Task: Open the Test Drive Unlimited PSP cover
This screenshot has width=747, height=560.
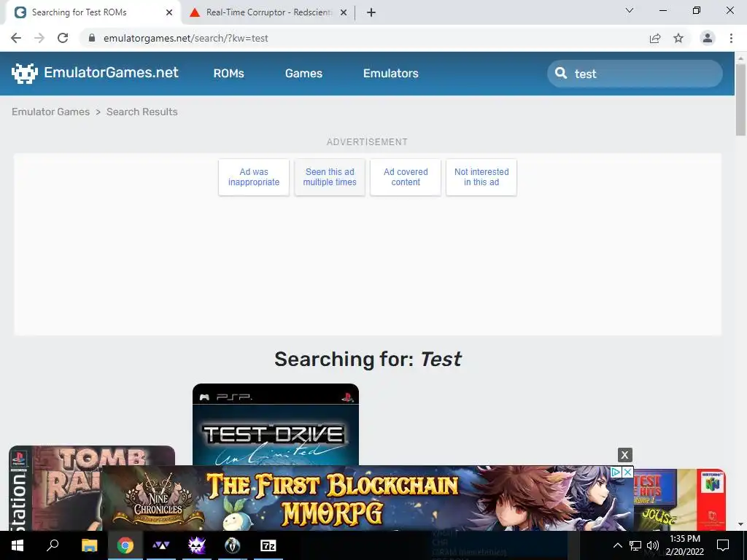Action: click(x=275, y=424)
